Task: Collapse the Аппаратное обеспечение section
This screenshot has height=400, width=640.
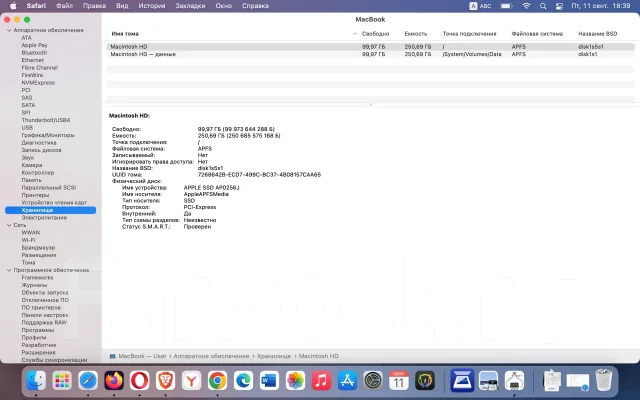Action: (9, 30)
